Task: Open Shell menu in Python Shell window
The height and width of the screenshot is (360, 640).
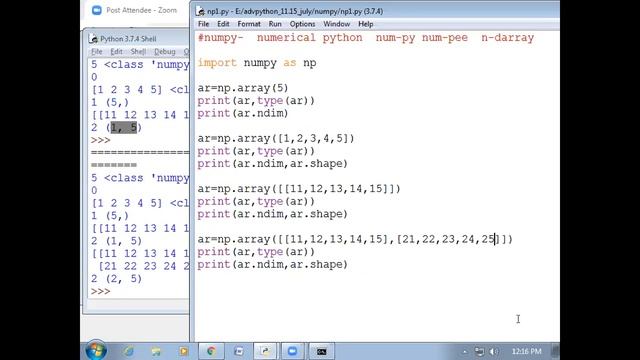Action: 138,51
